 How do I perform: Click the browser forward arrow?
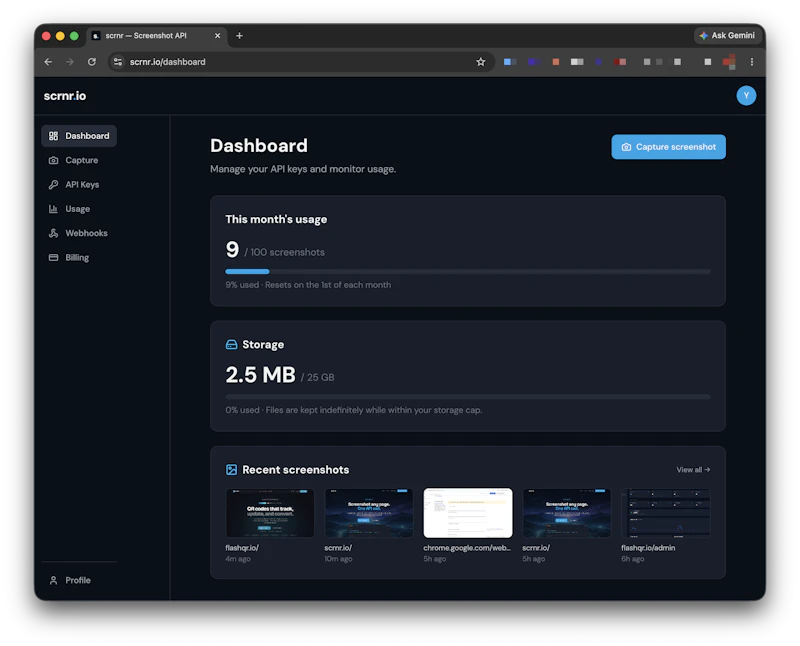70,62
